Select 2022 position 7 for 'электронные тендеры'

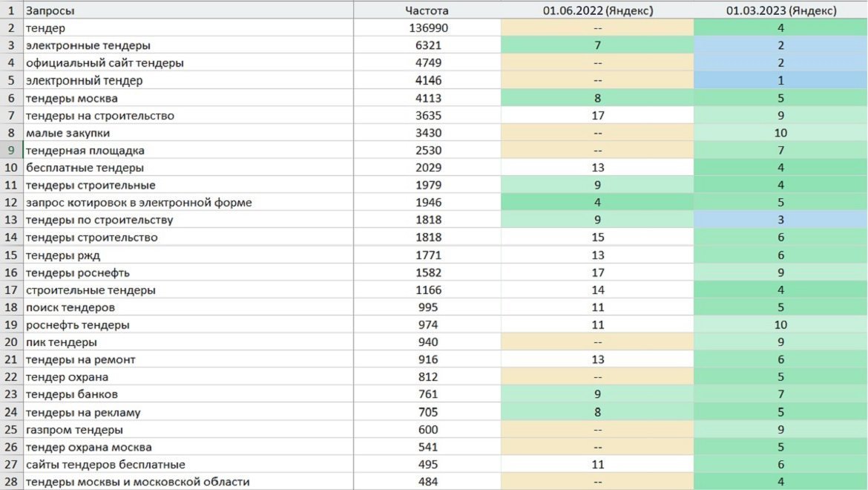click(x=597, y=45)
